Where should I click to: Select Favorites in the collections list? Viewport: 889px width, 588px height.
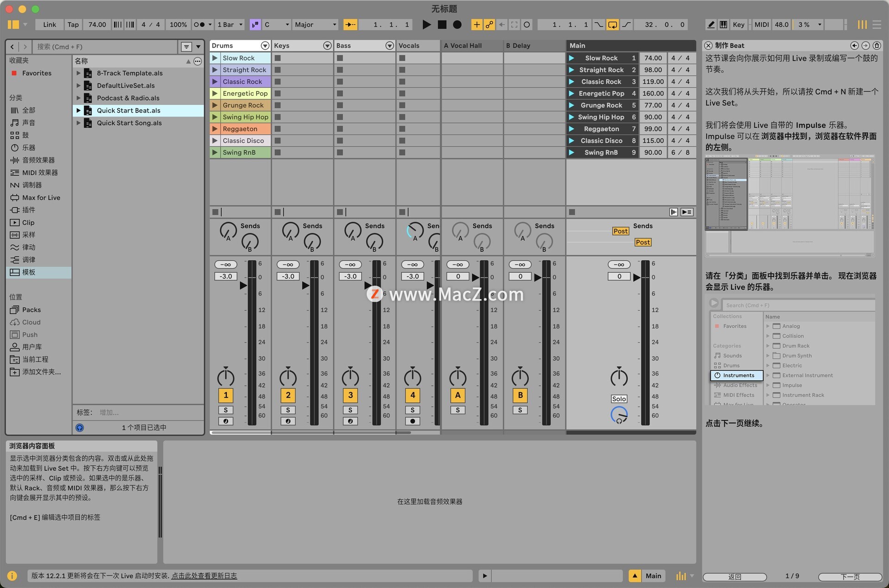37,73
